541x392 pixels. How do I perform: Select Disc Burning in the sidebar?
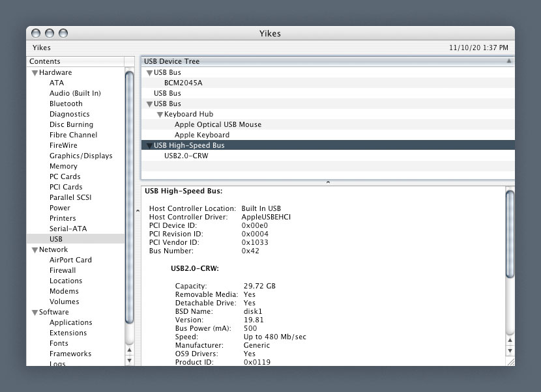[x=71, y=124]
